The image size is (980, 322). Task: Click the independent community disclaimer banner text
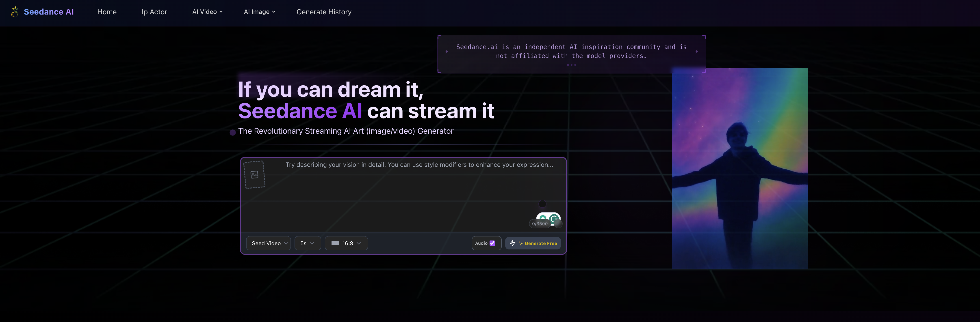click(x=571, y=51)
